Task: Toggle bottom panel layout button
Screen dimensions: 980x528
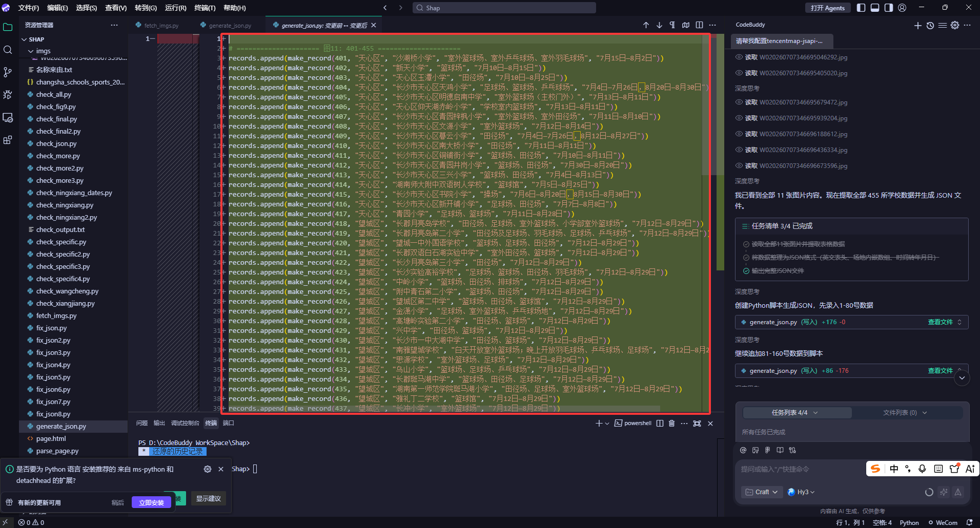Action: pos(875,8)
